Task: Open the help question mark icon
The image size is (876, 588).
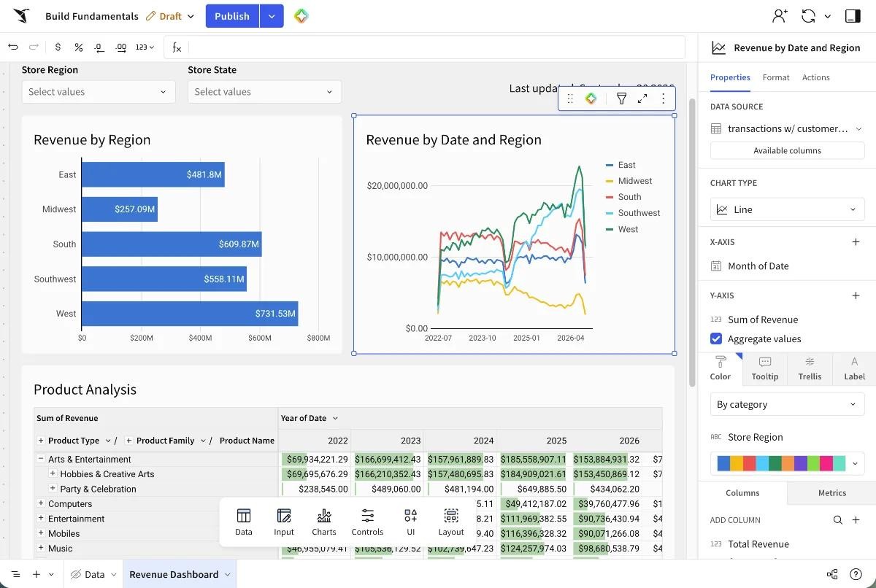Action: click(x=856, y=574)
